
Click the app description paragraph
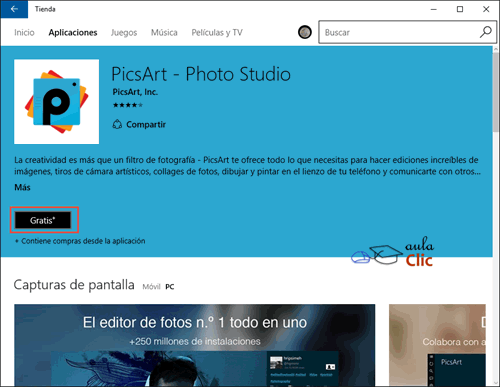(x=247, y=166)
